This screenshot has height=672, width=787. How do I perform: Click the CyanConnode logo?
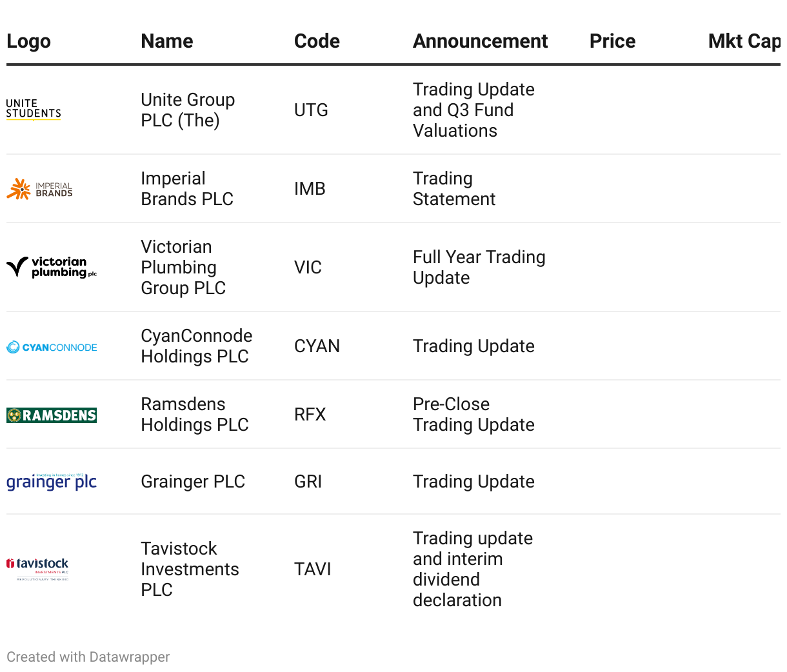(52, 347)
